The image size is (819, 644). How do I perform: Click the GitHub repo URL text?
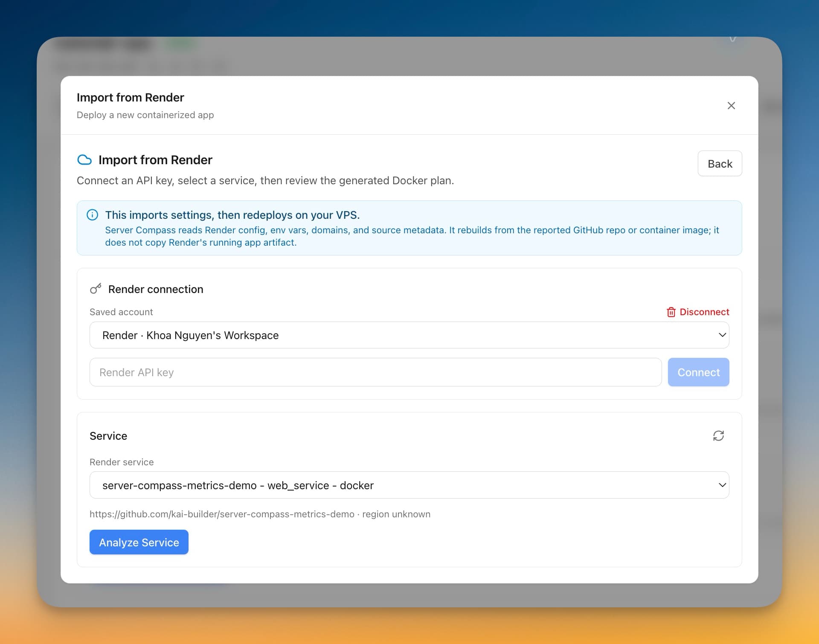pos(222,514)
